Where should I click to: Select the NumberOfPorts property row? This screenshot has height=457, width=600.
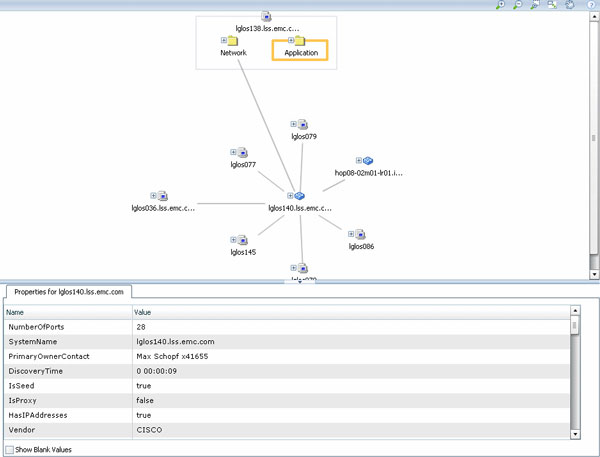287,327
